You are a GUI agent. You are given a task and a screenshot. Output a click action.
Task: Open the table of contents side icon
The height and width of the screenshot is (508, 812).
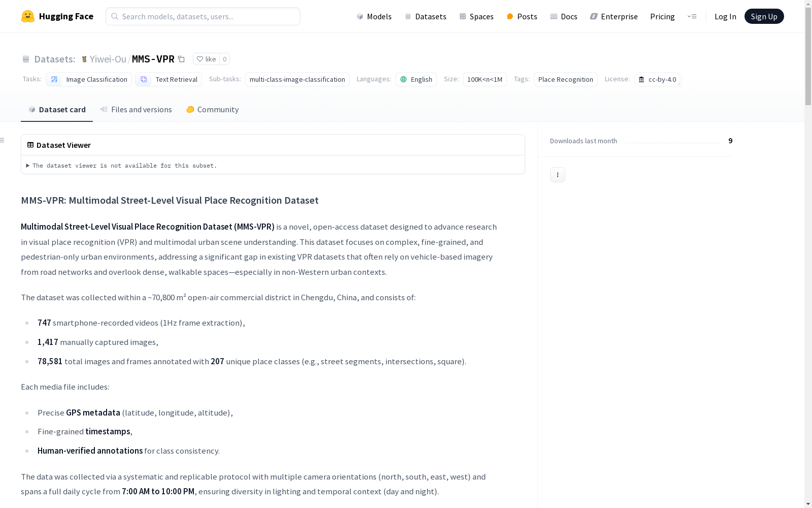coord(3,140)
